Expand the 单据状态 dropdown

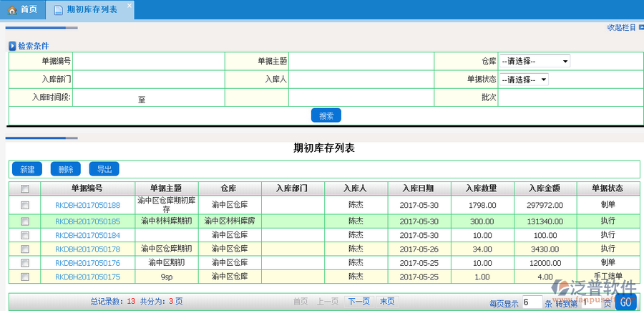point(524,80)
